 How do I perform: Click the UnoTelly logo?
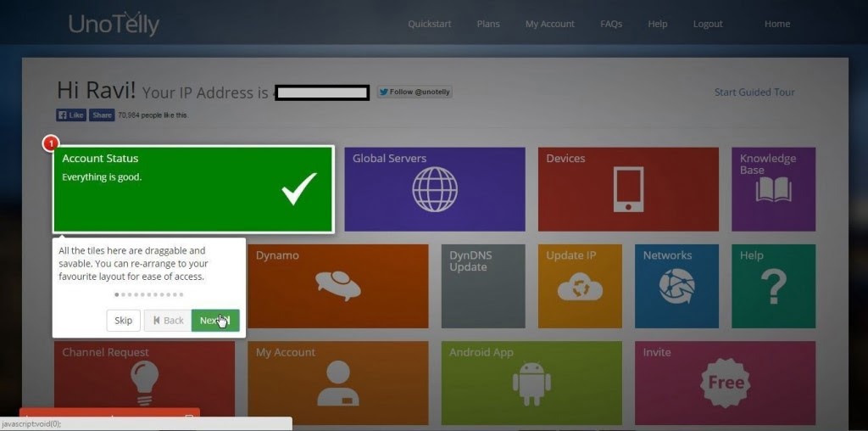pos(114,24)
